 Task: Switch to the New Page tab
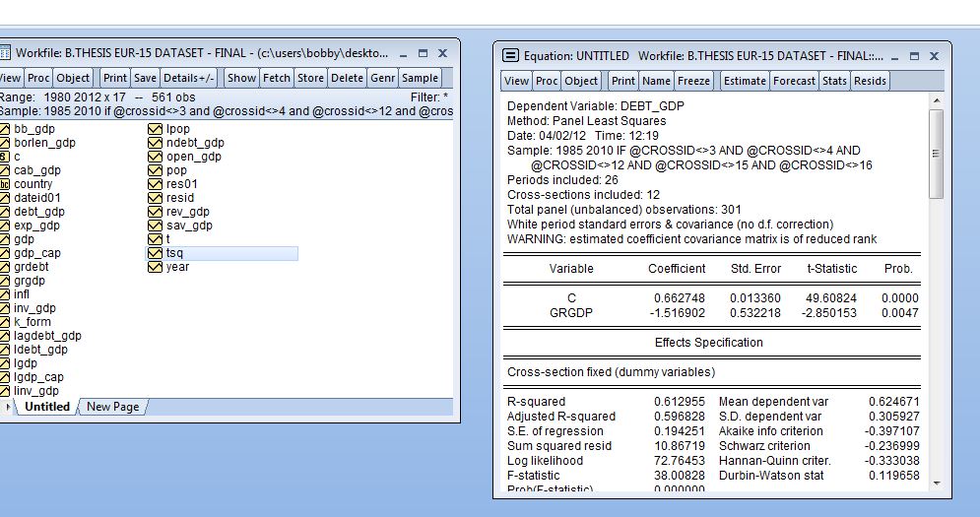pos(112,407)
